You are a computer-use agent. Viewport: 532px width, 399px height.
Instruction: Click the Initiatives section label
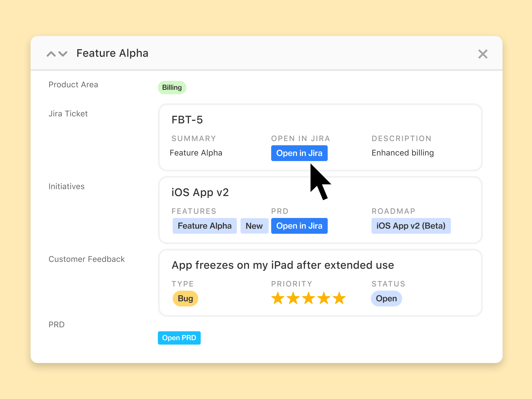click(x=67, y=186)
